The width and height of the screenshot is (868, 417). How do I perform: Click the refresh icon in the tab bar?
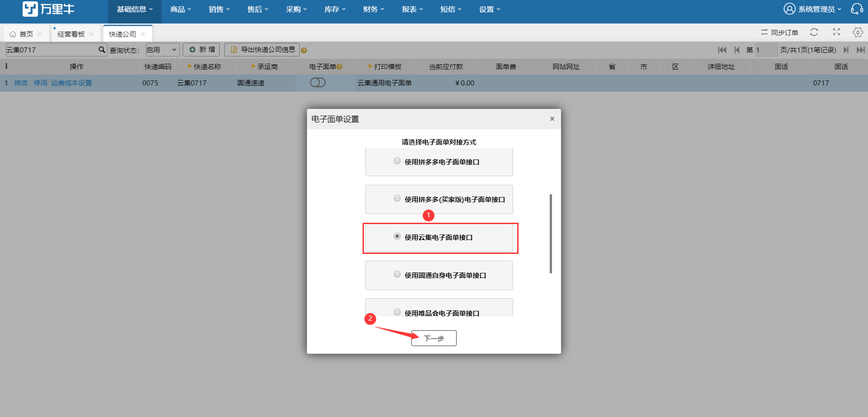pyautogui.click(x=814, y=32)
